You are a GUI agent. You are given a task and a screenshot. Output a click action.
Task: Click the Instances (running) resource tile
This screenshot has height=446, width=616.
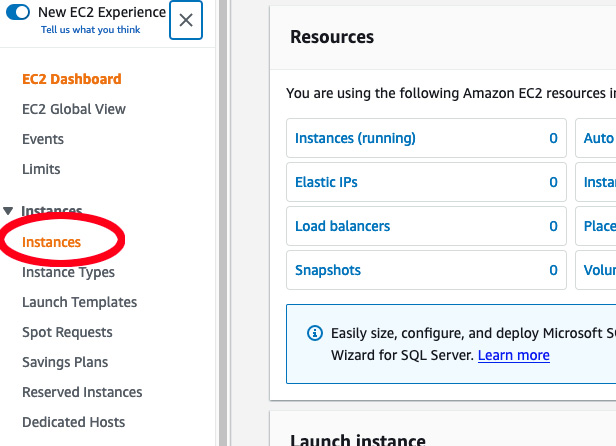point(355,138)
